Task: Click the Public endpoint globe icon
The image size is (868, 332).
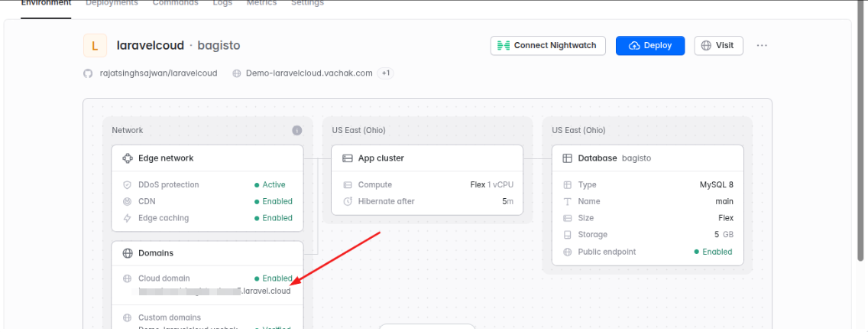Action: coord(567,252)
